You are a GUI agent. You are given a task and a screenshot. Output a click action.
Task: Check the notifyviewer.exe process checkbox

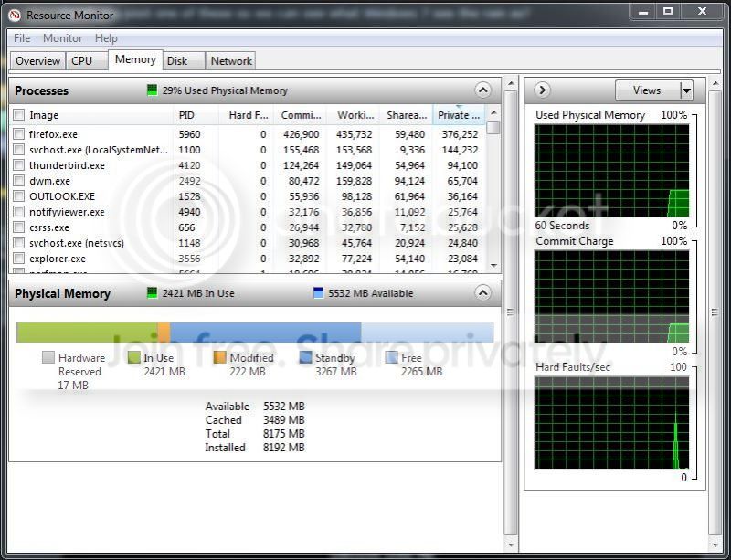[18, 212]
